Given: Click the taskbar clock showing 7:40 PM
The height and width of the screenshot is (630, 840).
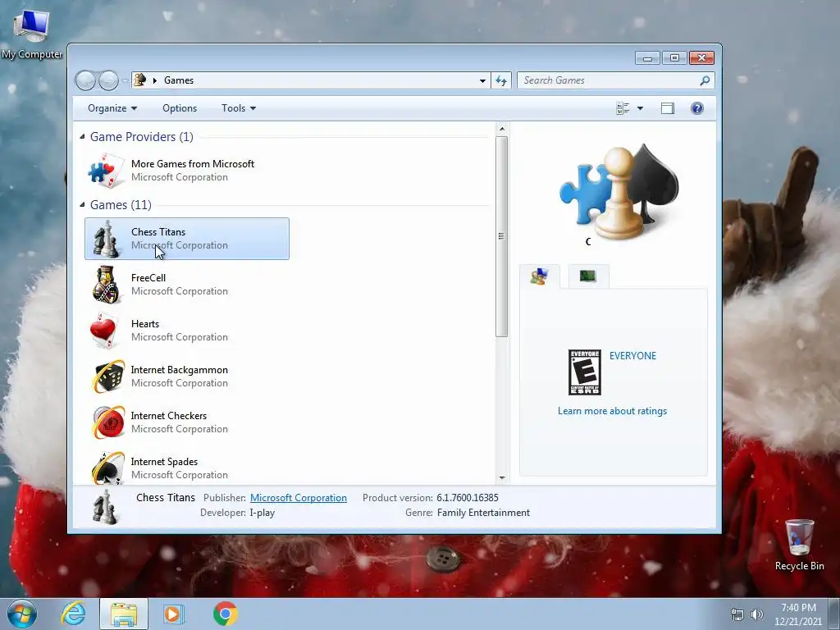Looking at the screenshot, I should (x=797, y=614).
